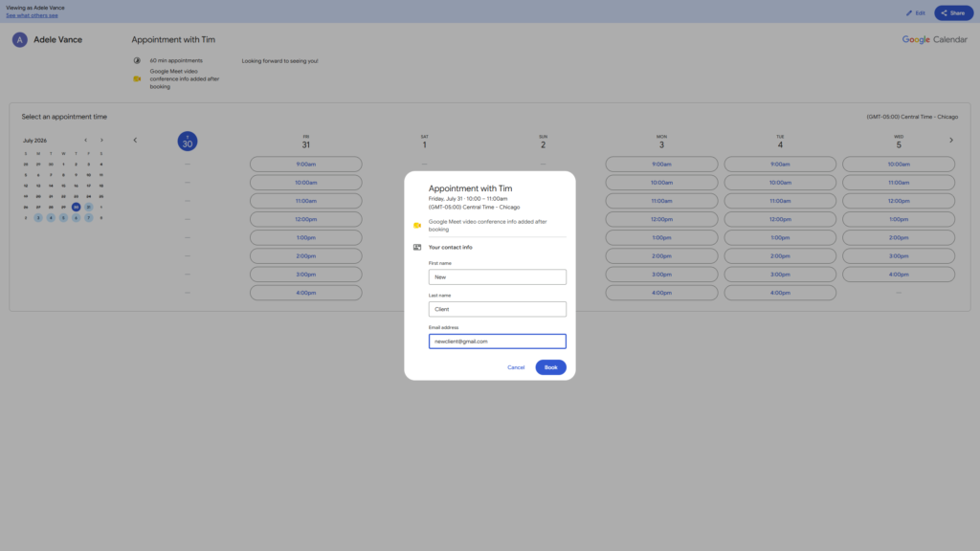Book 10:00am slot on Tuesday 4
The image size is (980, 551).
780,183
